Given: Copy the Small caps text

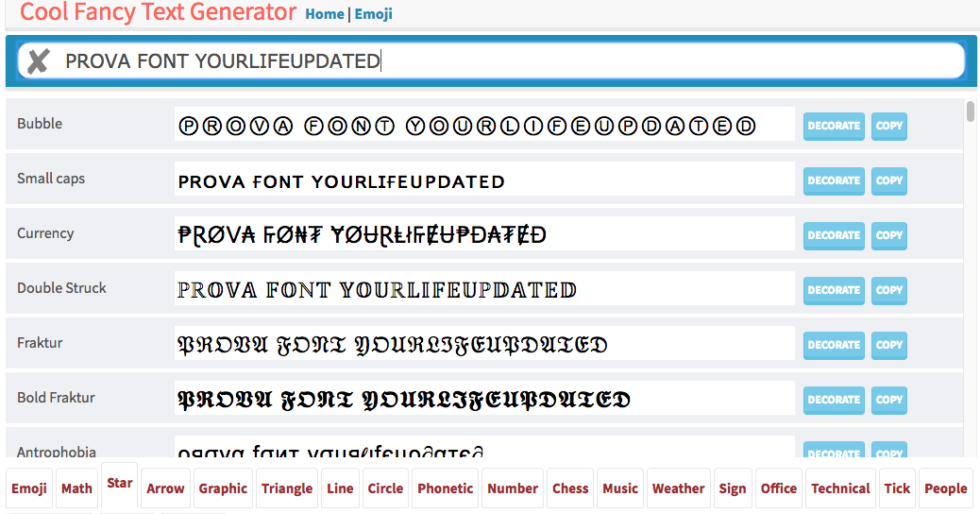Looking at the screenshot, I should click(888, 180).
